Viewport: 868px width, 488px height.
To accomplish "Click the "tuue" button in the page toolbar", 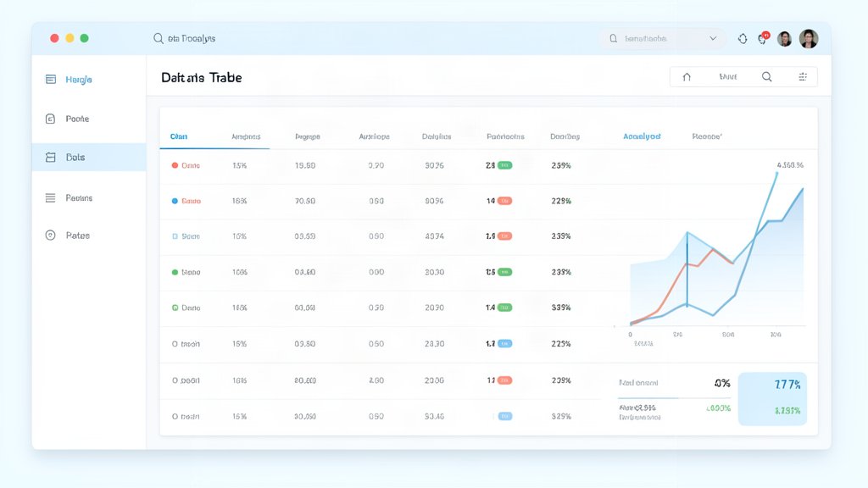I will click(x=728, y=77).
